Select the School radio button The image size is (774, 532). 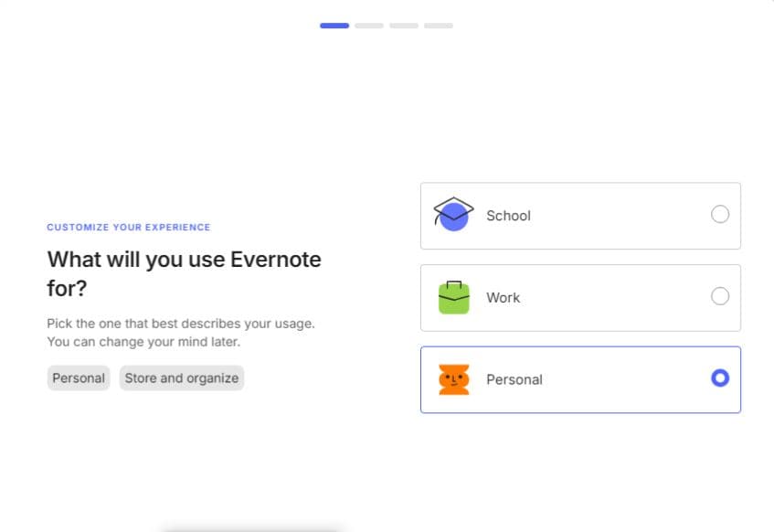pyautogui.click(x=720, y=215)
